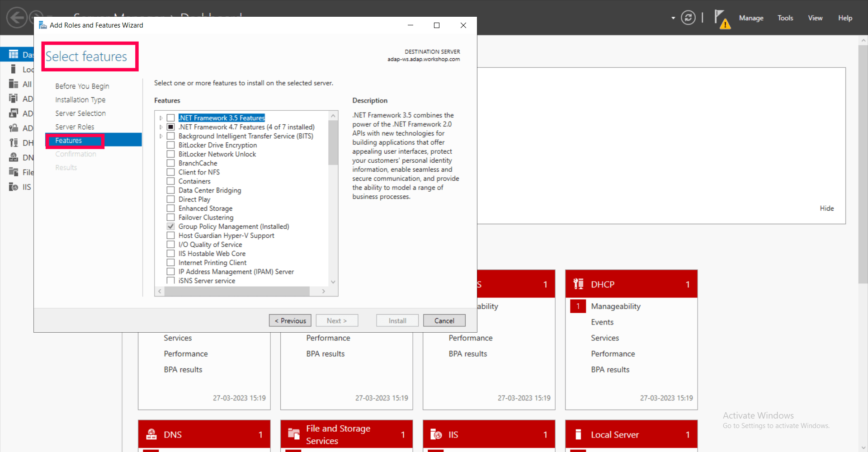Open the Manage menu

click(751, 18)
